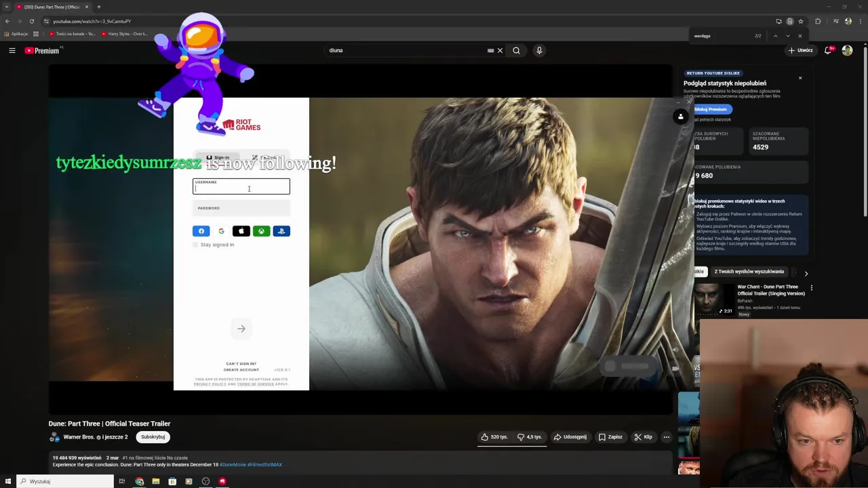The height and width of the screenshot is (488, 868).
Task: Toggle the Stay signed in checkbox
Action: click(x=196, y=245)
